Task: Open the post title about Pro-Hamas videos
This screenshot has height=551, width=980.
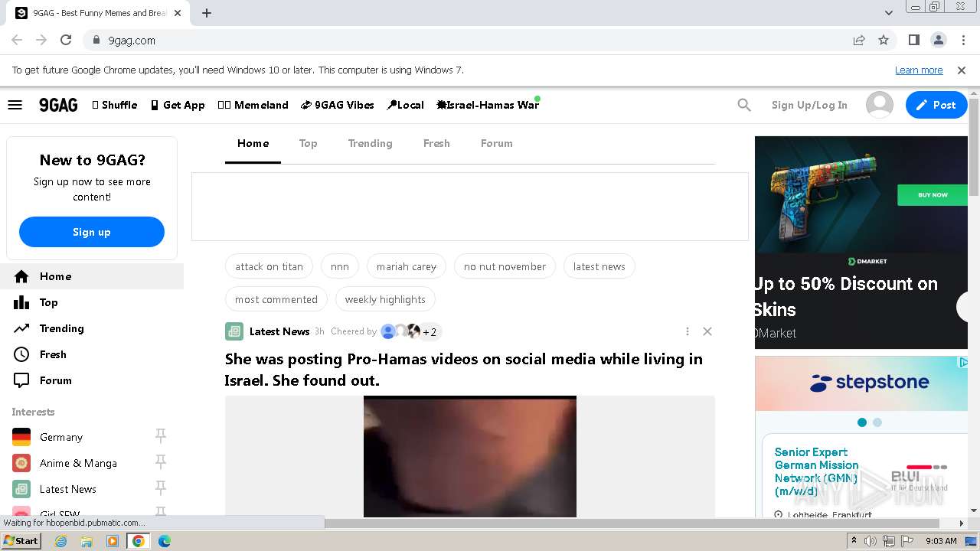Action: (x=463, y=370)
